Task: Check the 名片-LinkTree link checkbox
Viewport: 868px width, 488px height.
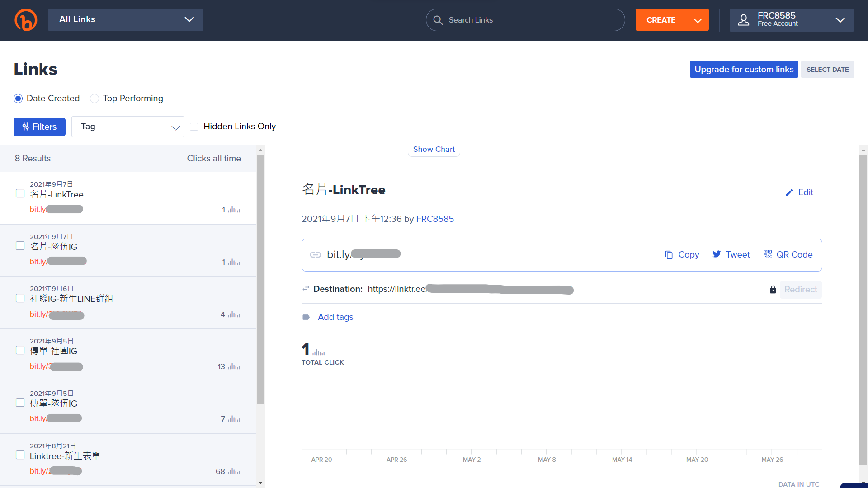Action: pos(20,193)
